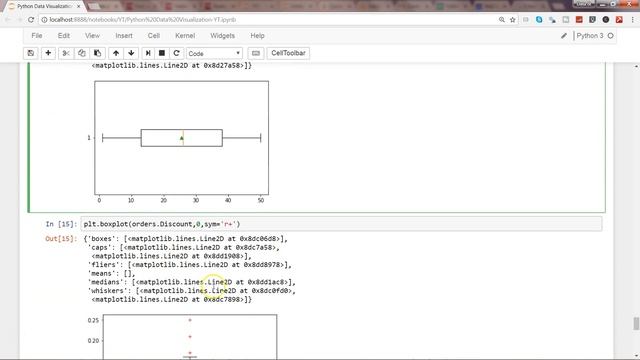Reload the page in browser
This screenshot has width=640, height=360.
point(31,20)
